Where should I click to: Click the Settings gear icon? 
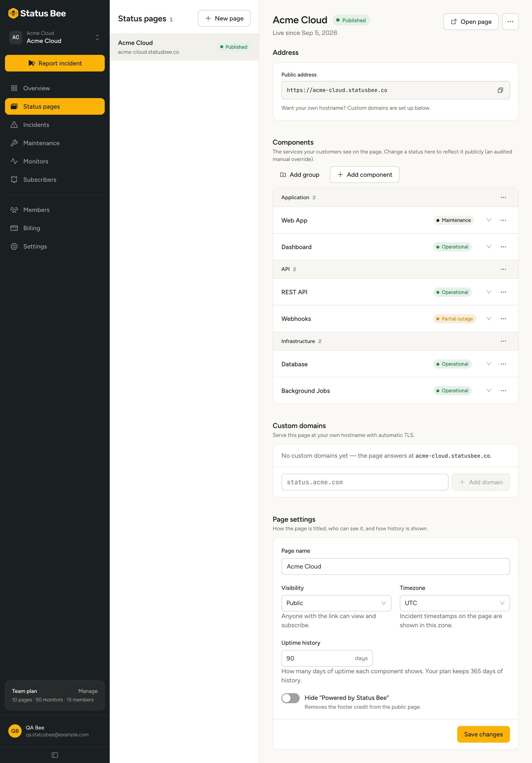point(14,246)
